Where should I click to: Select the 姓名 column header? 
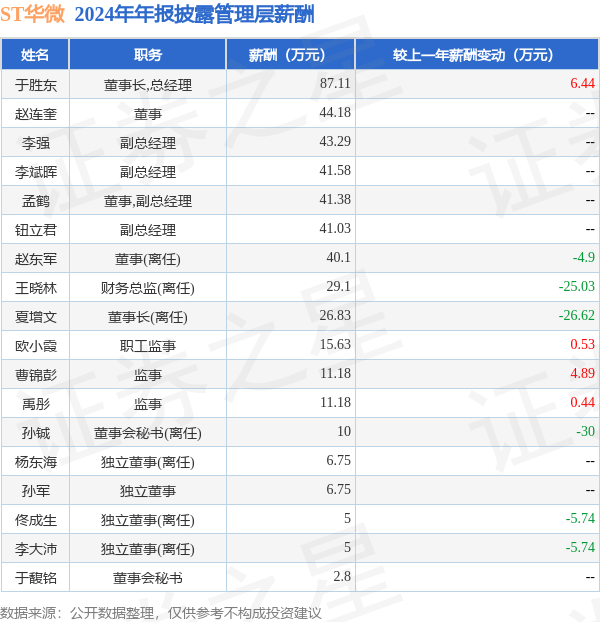click(x=35, y=55)
